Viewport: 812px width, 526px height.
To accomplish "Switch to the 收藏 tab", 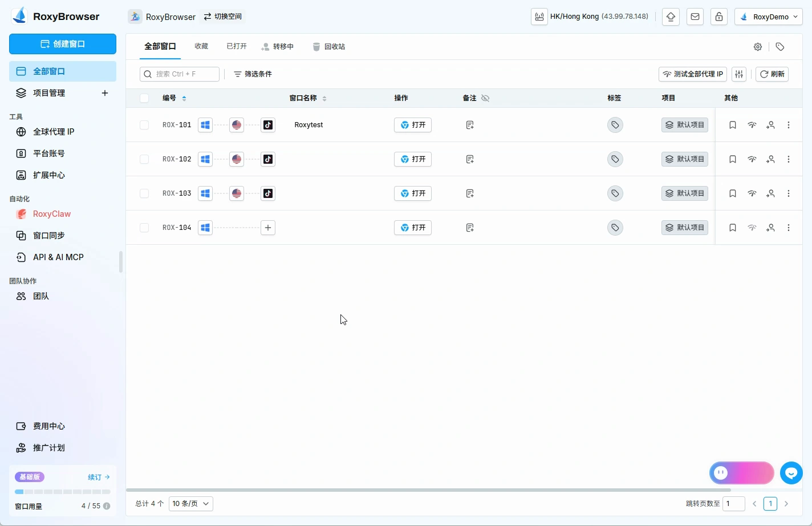I will click(201, 47).
